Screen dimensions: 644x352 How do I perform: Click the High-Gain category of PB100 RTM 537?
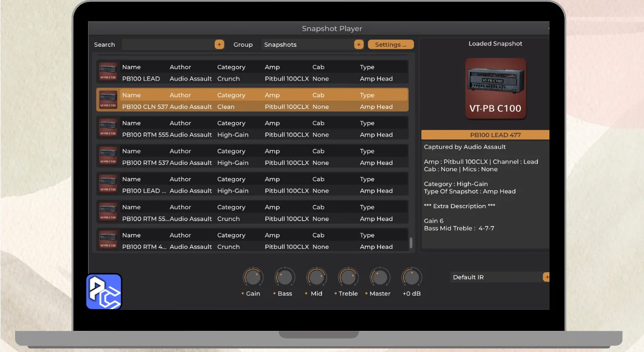click(233, 163)
